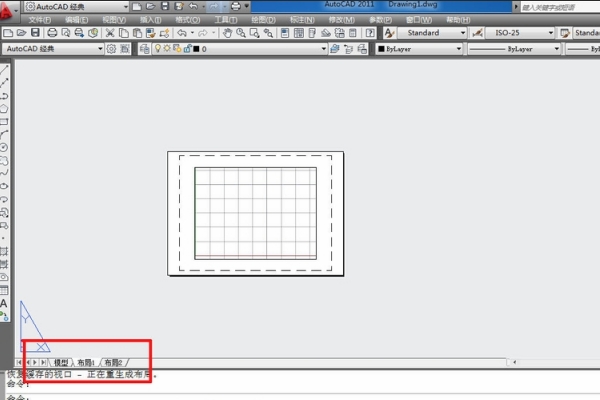Click the red A application menu button
This screenshot has width=600, height=400.
coord(6,10)
